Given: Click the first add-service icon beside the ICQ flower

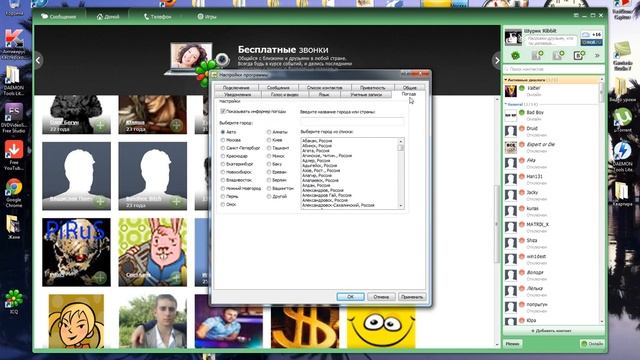Looking at the screenshot, I should tap(537, 55).
